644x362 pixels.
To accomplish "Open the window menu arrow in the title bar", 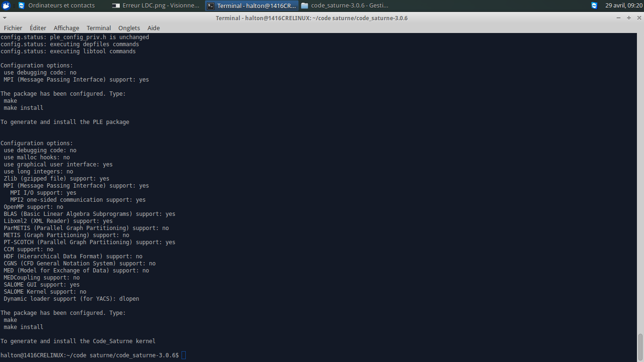I will (x=4, y=18).
